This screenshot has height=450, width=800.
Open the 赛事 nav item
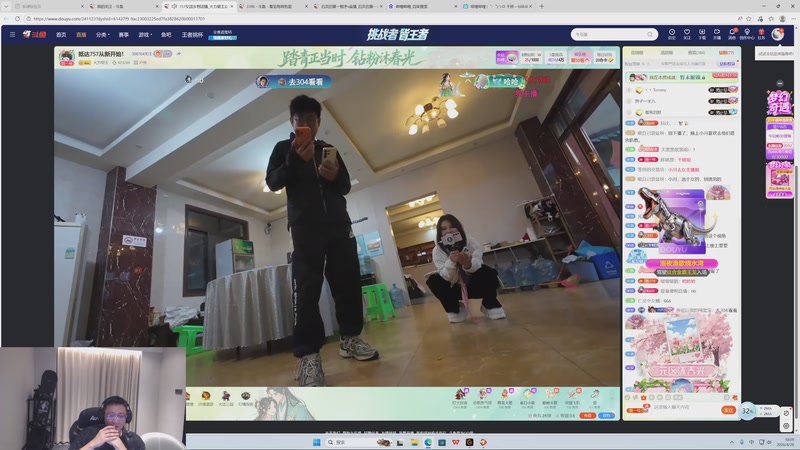tap(123, 35)
